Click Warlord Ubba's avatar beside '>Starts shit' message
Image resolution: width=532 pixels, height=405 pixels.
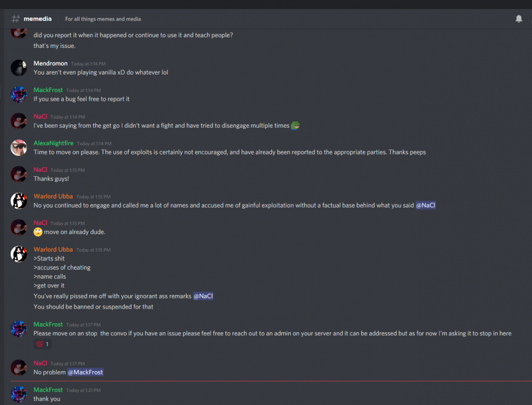click(x=19, y=254)
